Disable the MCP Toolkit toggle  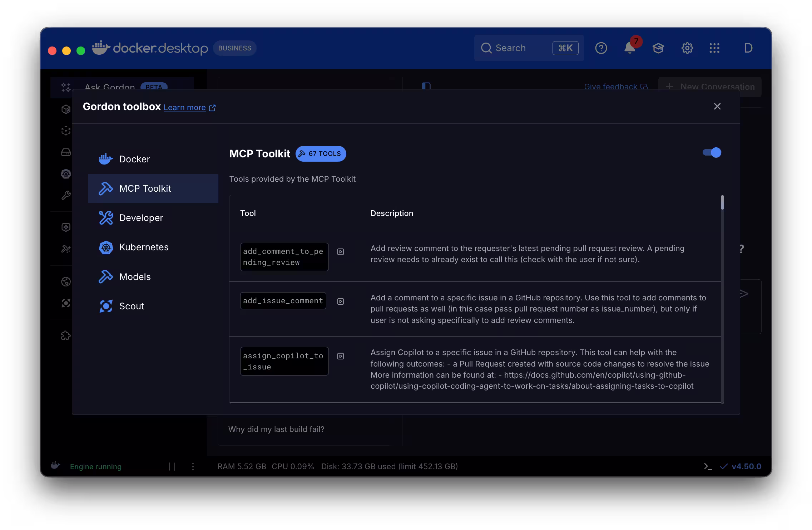[x=711, y=153]
